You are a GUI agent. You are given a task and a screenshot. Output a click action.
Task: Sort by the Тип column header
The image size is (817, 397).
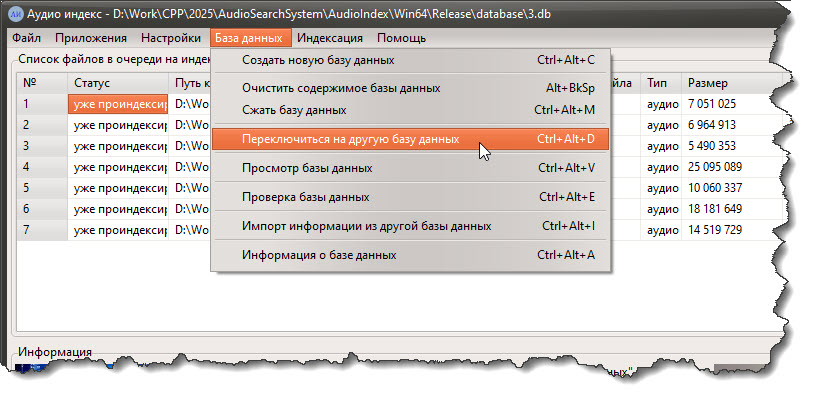coord(661,83)
